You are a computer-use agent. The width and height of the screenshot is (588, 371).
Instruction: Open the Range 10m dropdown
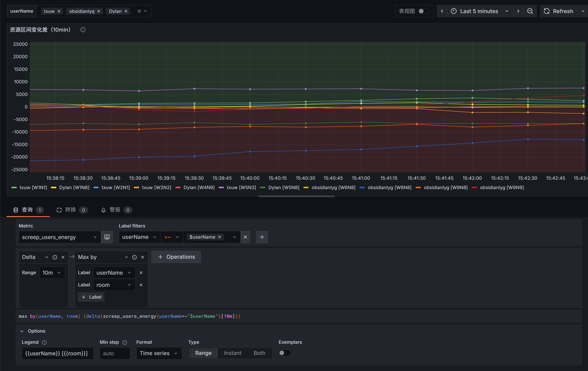pos(52,273)
